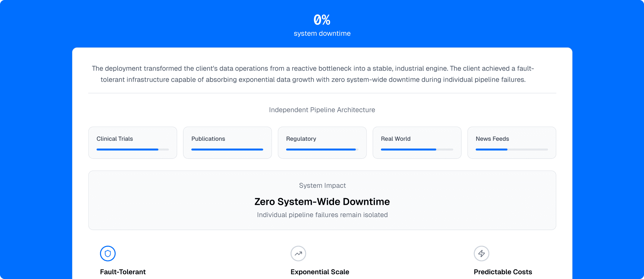Screen dimensions: 644x279
Task: Click the Real World progress bar
Action: [x=417, y=149]
